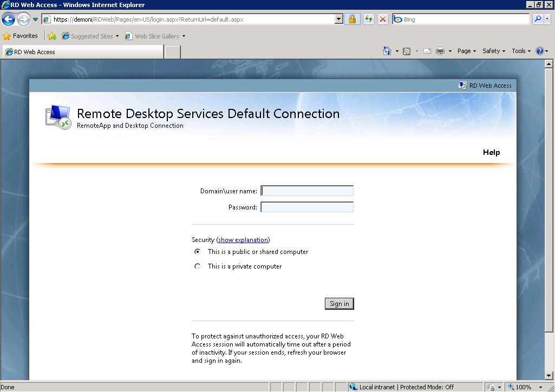Click Add to Favorites Bar icon
The width and height of the screenshot is (555, 392).
click(x=52, y=36)
